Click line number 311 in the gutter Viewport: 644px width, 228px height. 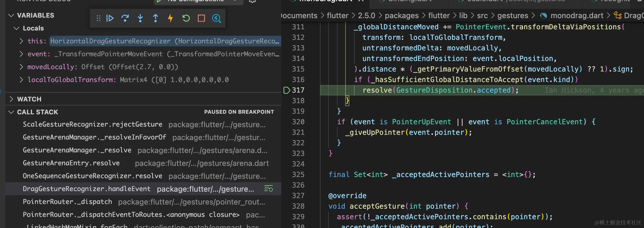click(298, 27)
